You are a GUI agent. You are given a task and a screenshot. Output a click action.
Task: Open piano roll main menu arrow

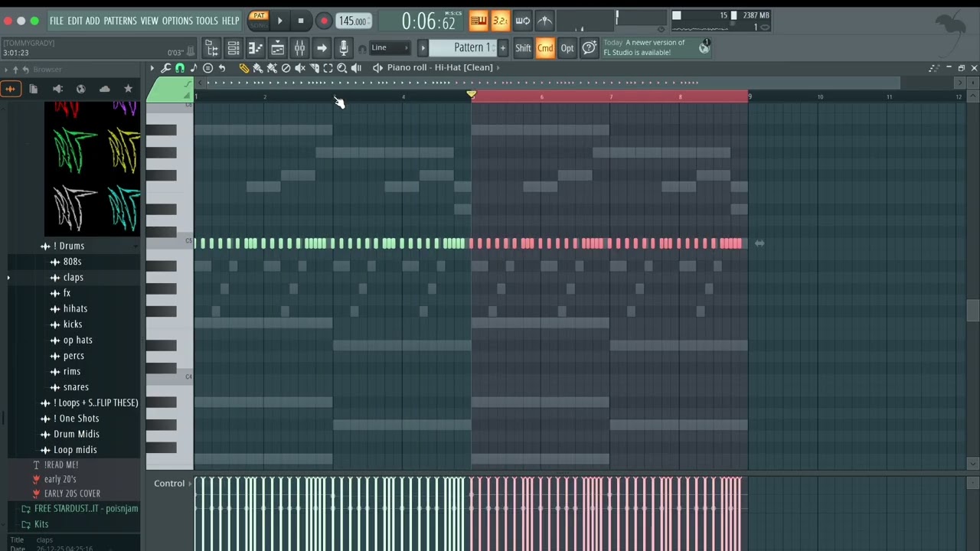152,68
